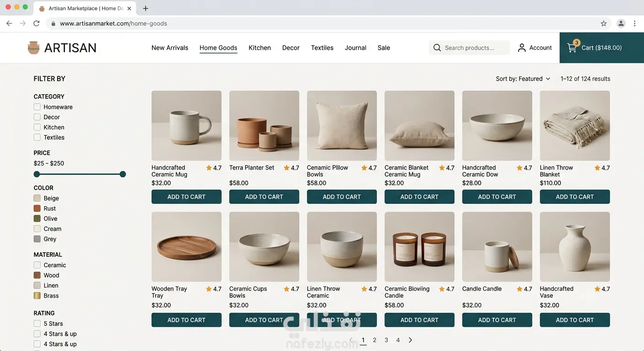Open the browser profile avatar icon
644x351 pixels.
621,23
